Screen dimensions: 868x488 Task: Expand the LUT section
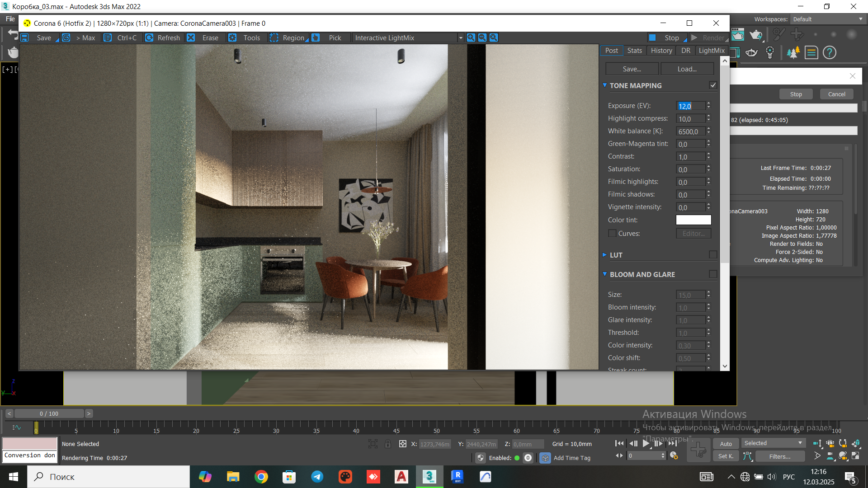pos(605,255)
